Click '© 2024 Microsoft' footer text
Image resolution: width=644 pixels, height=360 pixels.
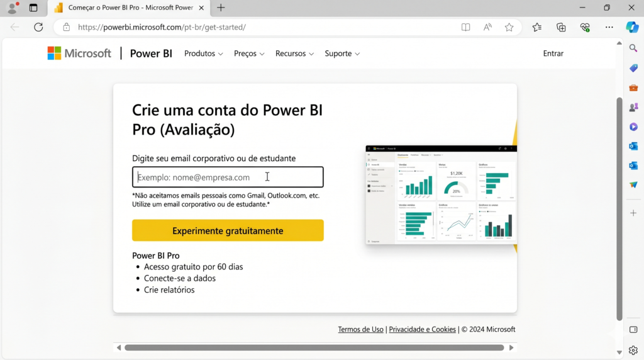tap(488, 329)
